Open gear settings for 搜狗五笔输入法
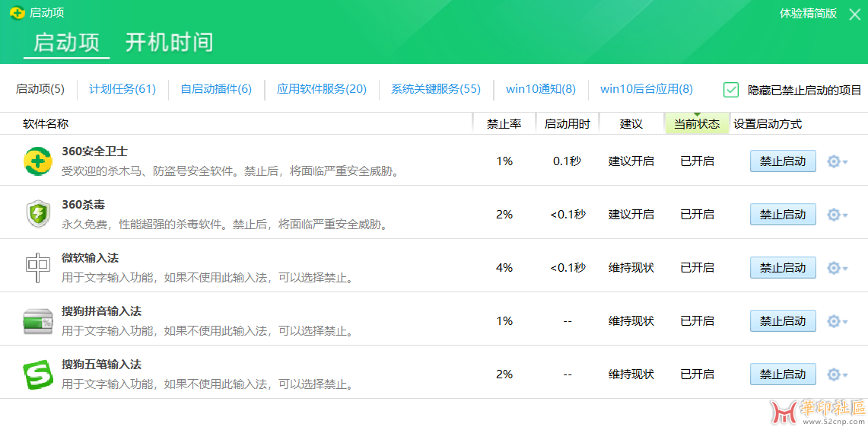868x427 pixels. (x=837, y=375)
